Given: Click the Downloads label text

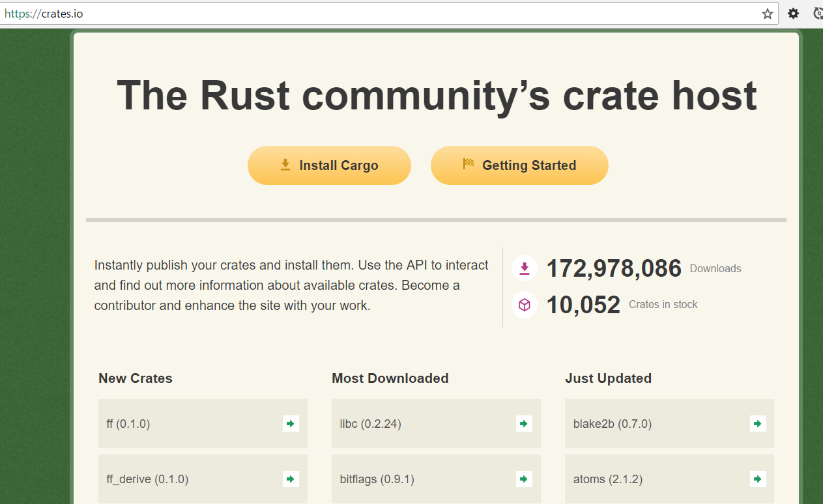Looking at the screenshot, I should (x=715, y=268).
